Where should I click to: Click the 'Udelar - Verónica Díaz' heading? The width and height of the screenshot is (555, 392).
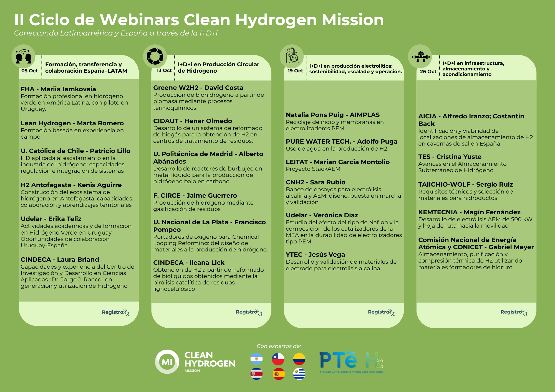pyautogui.click(x=322, y=215)
